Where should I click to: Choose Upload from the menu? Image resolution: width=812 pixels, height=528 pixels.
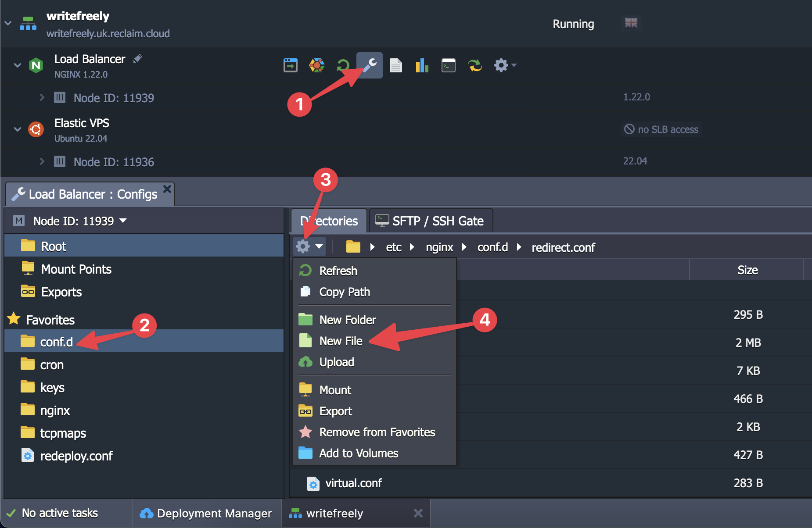point(375,362)
